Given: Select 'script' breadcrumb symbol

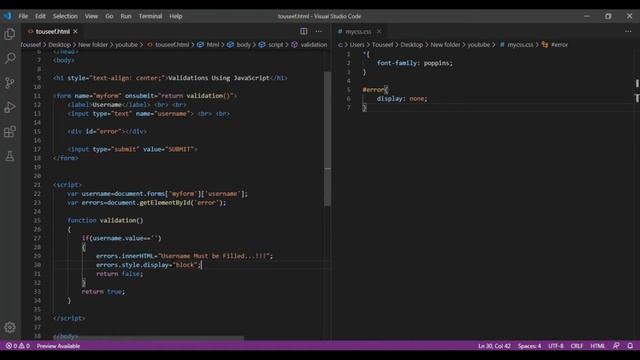Looking at the screenshot, I should tap(275, 45).
